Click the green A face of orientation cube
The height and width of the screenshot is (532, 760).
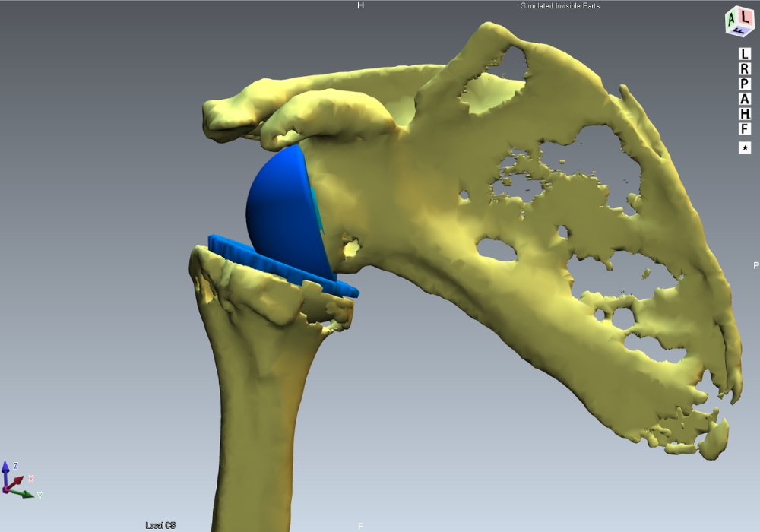[x=732, y=18]
